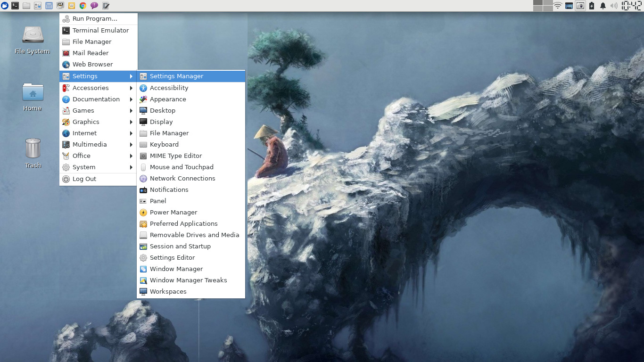
Task: Click Log Out in the applications menu
Action: (x=84, y=179)
